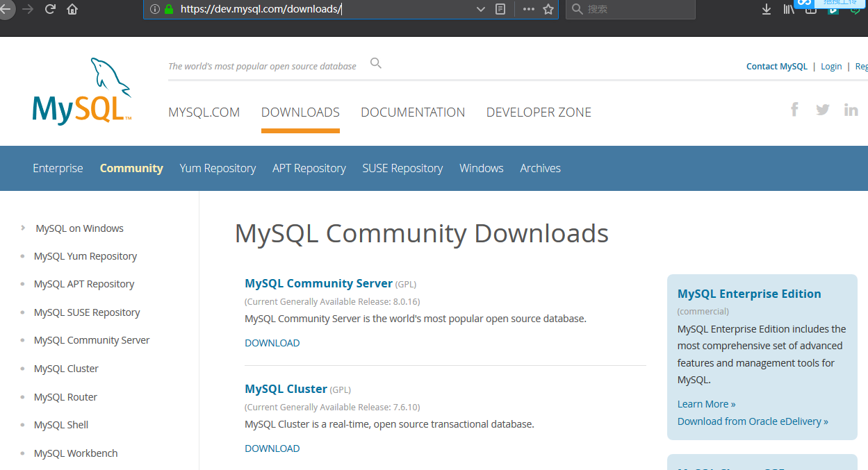Select the DOWNLOADS top tab
The image size is (868, 470).
point(300,112)
